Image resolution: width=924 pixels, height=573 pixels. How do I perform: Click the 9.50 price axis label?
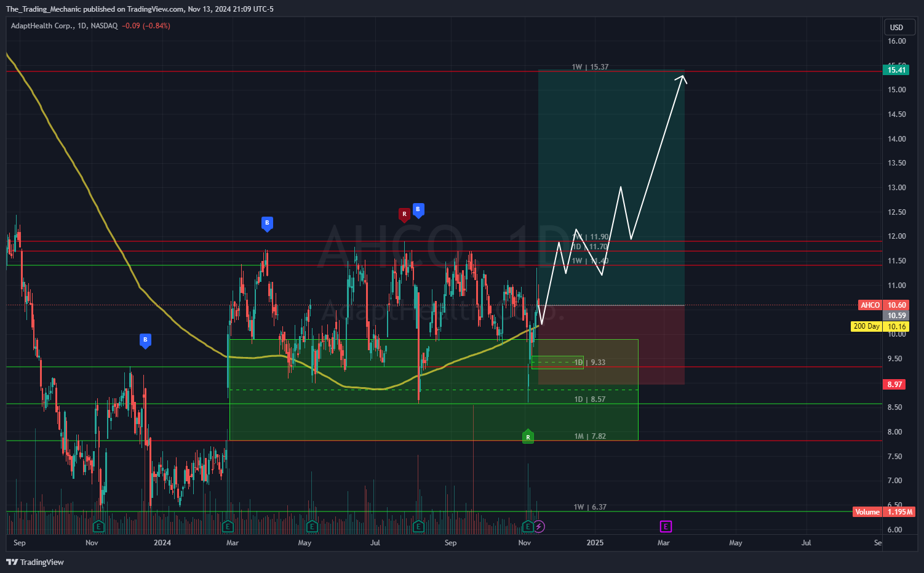(894, 359)
